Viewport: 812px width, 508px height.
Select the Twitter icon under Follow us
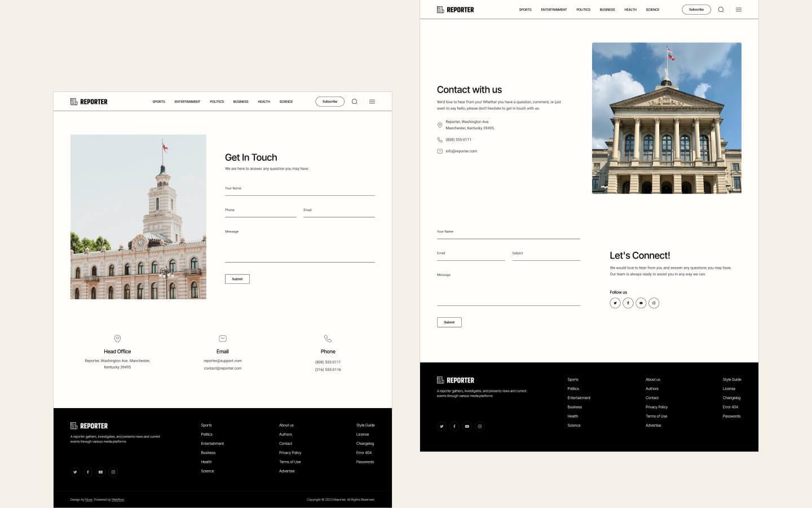pyautogui.click(x=615, y=303)
